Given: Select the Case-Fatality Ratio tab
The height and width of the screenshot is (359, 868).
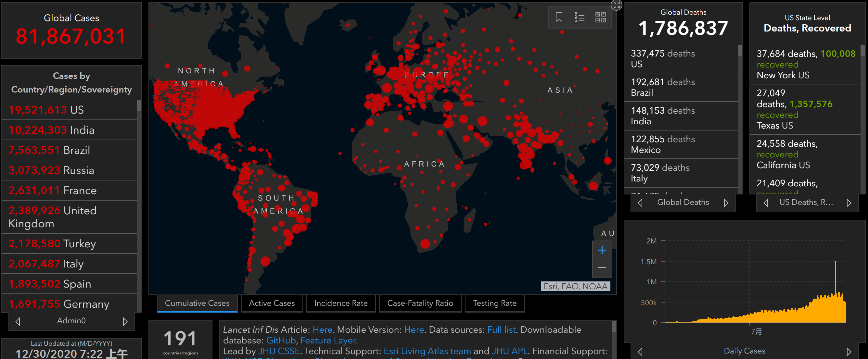Looking at the screenshot, I should [420, 303].
